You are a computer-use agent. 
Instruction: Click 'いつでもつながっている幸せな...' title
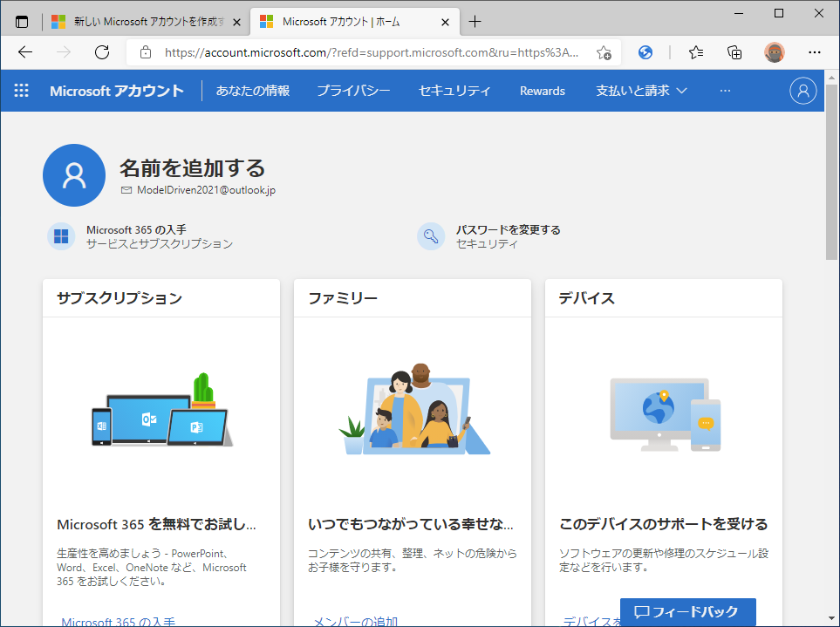point(410,524)
